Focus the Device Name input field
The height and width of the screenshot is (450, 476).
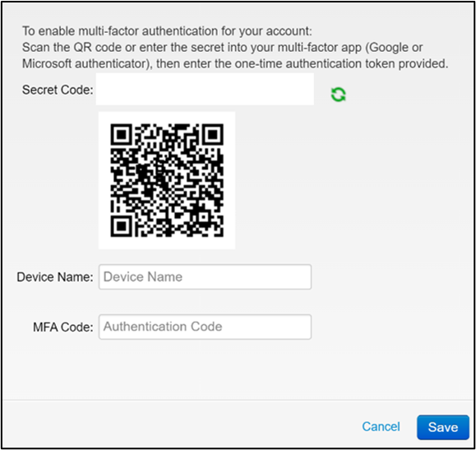[205, 276]
